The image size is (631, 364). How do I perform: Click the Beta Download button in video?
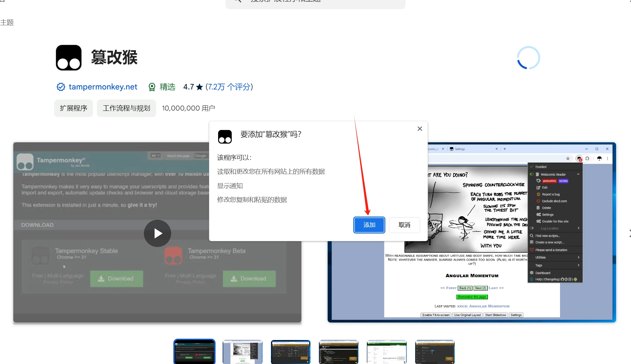pos(249,279)
